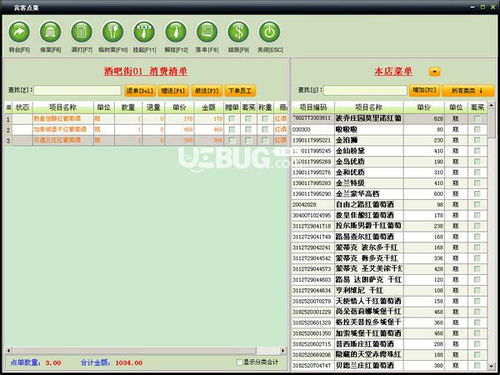Screen dimensions: 500x375
Task: Open the 所有菜类 category dropdown button
Action: 468,91
